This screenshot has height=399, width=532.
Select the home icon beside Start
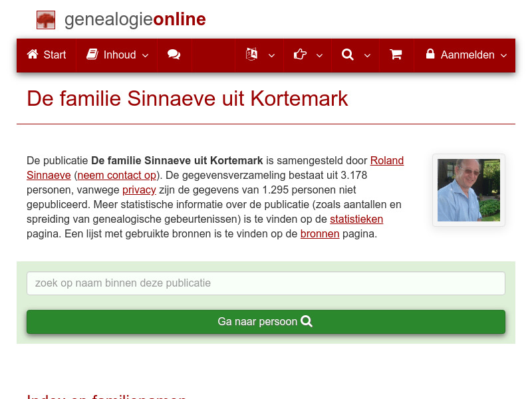tap(32, 55)
